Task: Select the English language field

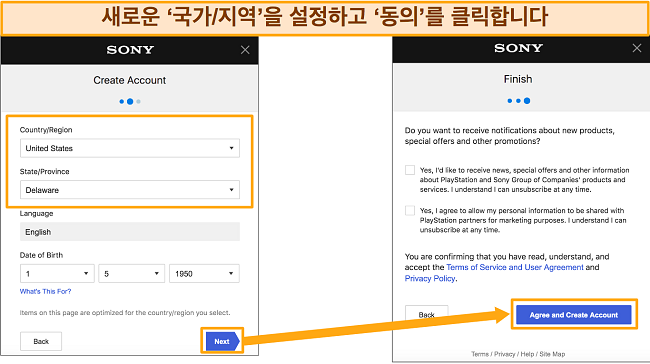Action: pyautogui.click(x=130, y=232)
